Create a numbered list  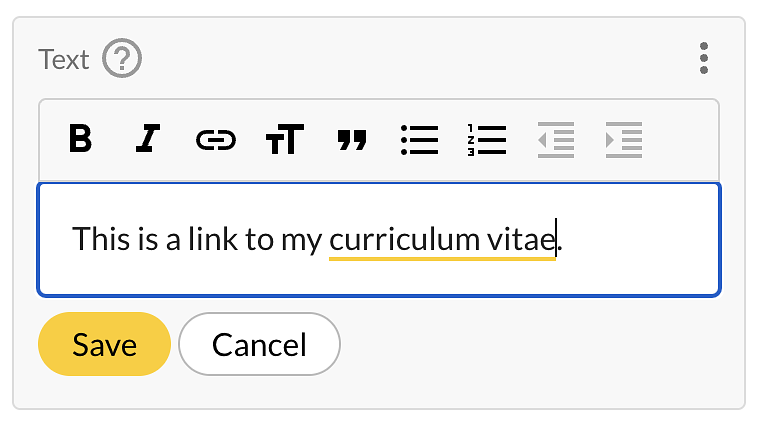[487, 140]
